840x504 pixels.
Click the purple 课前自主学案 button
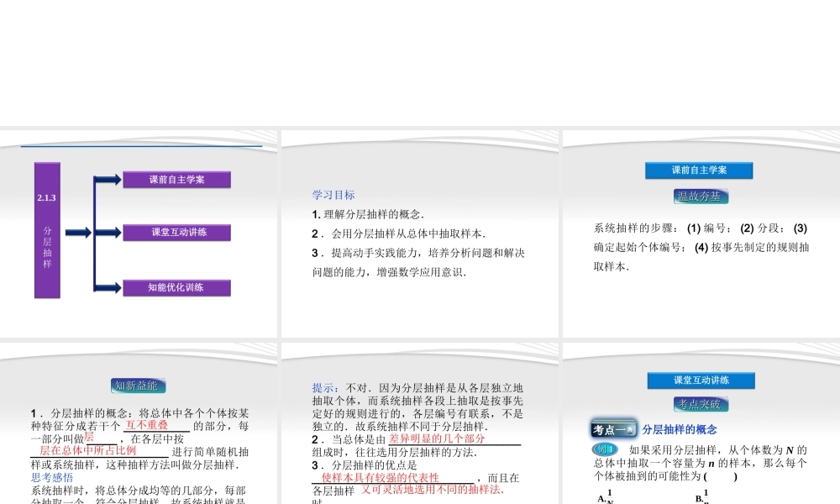pyautogui.click(x=176, y=180)
